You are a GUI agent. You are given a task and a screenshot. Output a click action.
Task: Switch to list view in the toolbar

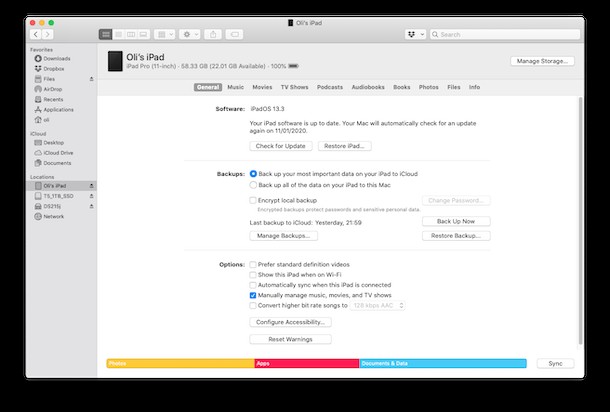pos(118,35)
